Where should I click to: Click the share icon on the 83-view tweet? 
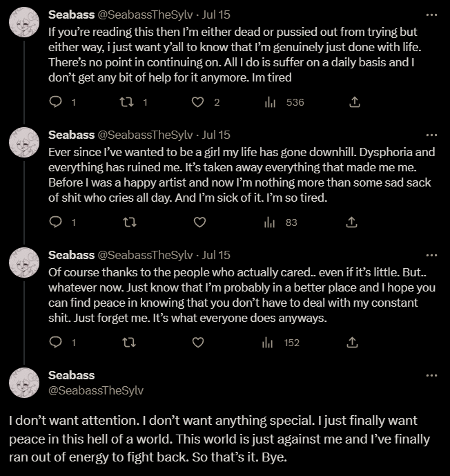(351, 222)
